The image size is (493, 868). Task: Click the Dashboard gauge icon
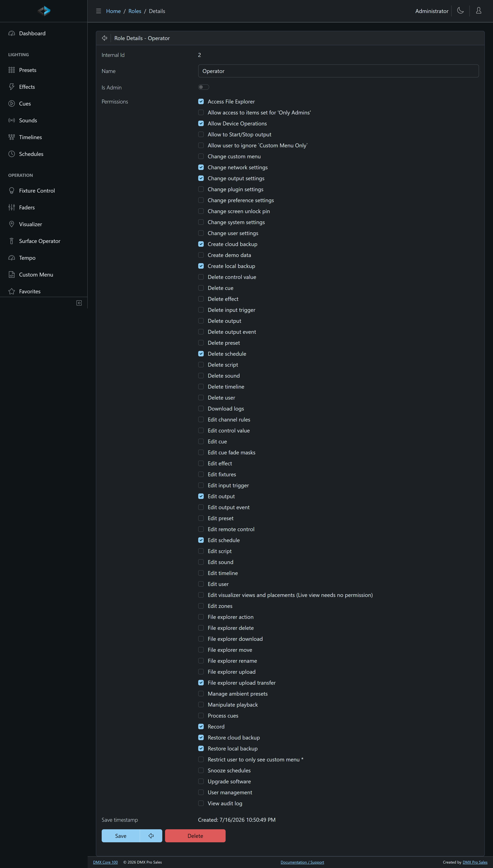click(x=11, y=33)
